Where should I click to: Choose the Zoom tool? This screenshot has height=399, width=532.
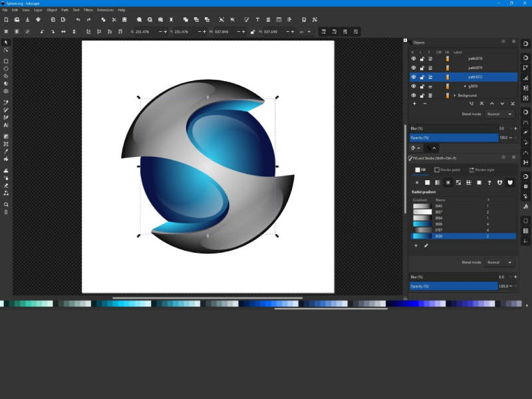point(6,204)
